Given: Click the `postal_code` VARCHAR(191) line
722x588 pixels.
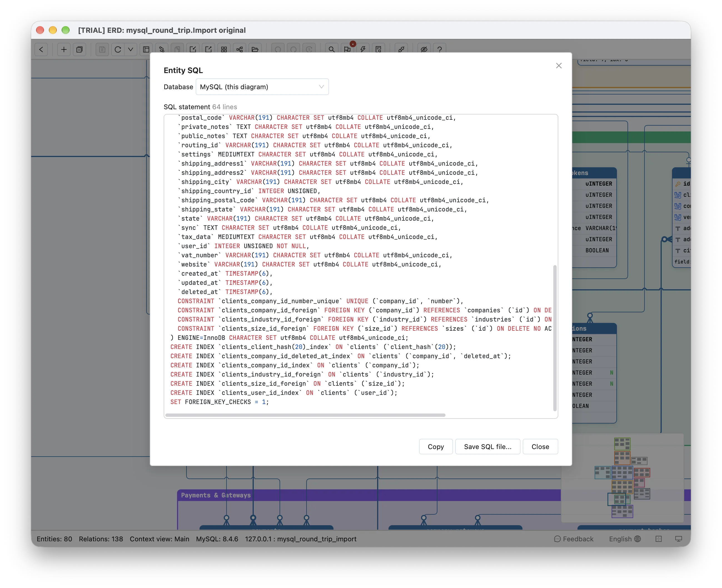Looking at the screenshot, I should tap(317, 118).
